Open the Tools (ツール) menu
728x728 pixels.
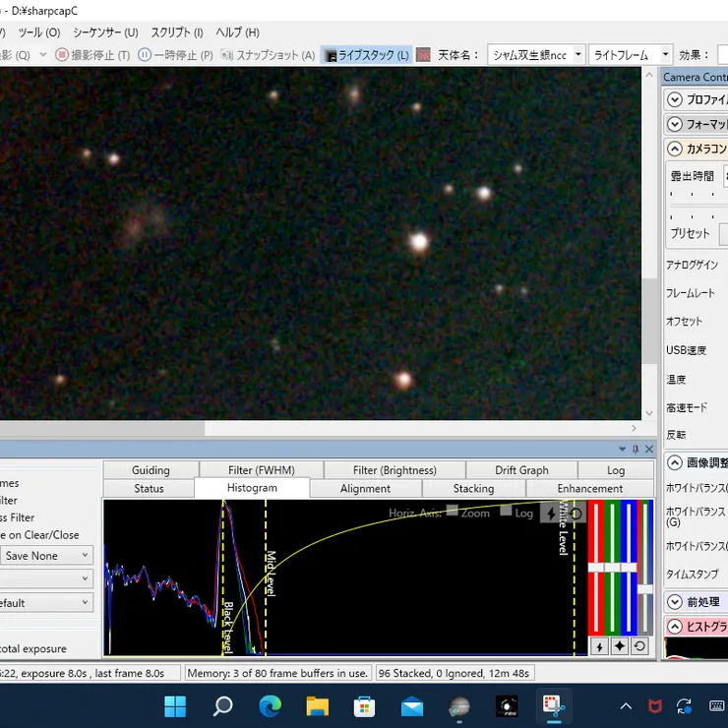click(39, 32)
